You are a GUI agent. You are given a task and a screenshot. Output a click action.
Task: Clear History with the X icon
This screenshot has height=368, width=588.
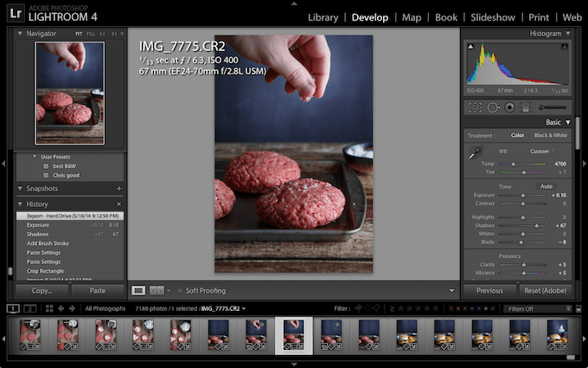118,204
